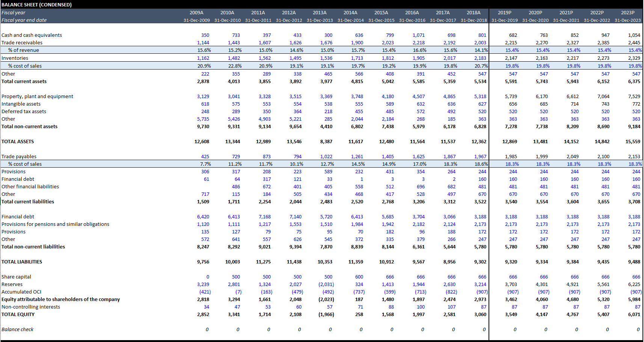Click 2016A other financial liabilities 696

point(421,187)
